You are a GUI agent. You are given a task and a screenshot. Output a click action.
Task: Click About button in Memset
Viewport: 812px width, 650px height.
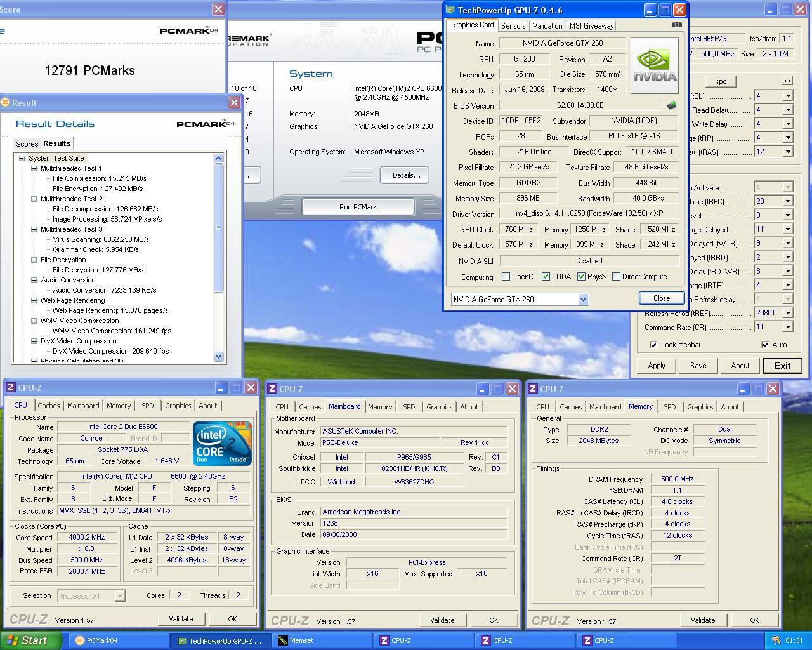tap(740, 366)
